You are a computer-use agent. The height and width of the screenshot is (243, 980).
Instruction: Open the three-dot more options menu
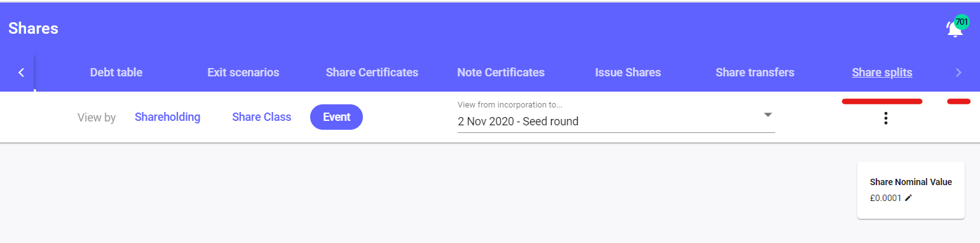click(886, 118)
